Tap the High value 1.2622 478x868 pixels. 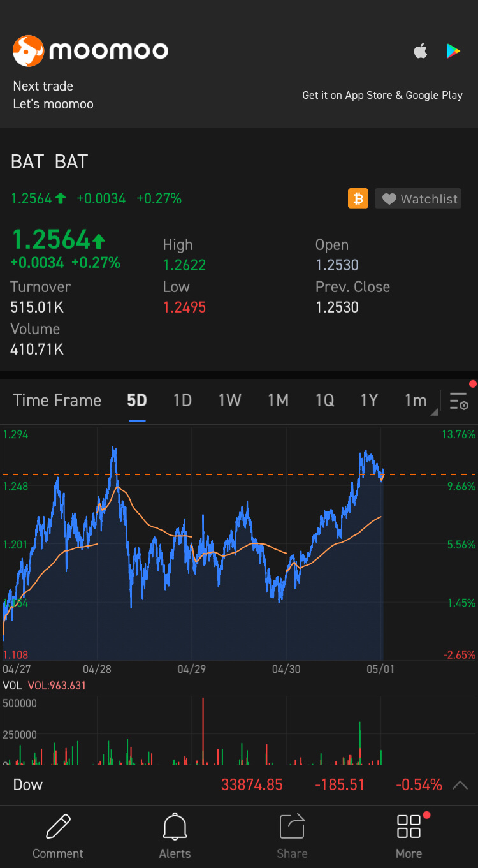185,265
